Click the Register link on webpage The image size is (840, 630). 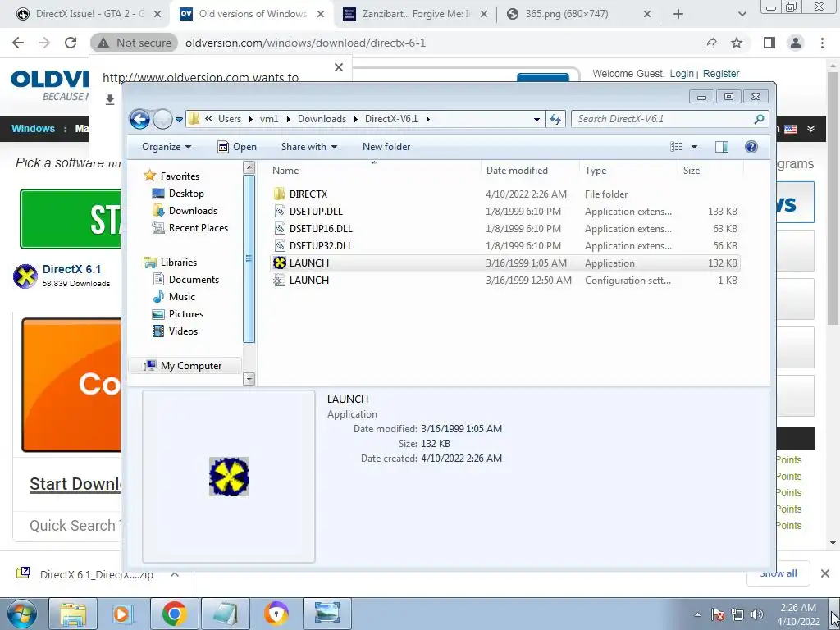coord(721,73)
